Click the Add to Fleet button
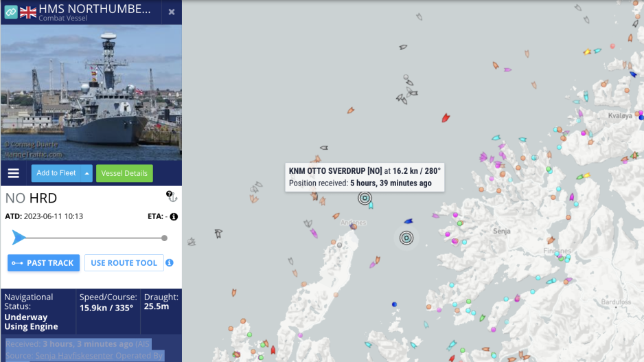The width and height of the screenshot is (644, 362). (x=56, y=173)
